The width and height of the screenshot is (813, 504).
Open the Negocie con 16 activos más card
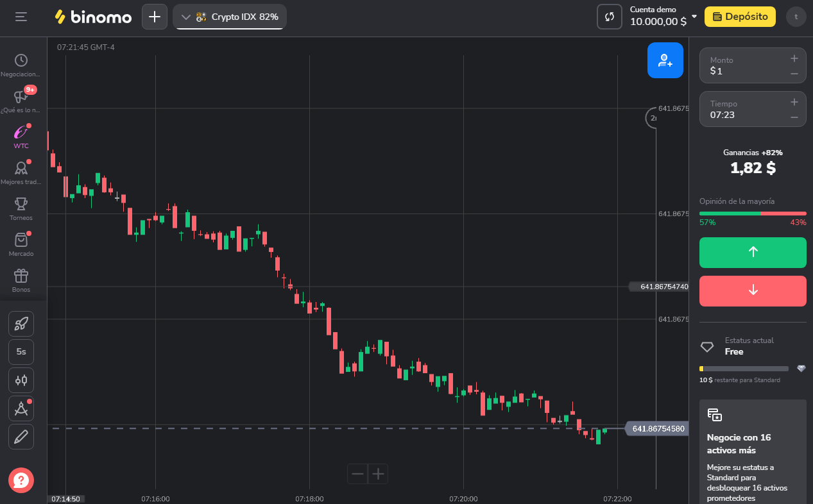click(753, 452)
